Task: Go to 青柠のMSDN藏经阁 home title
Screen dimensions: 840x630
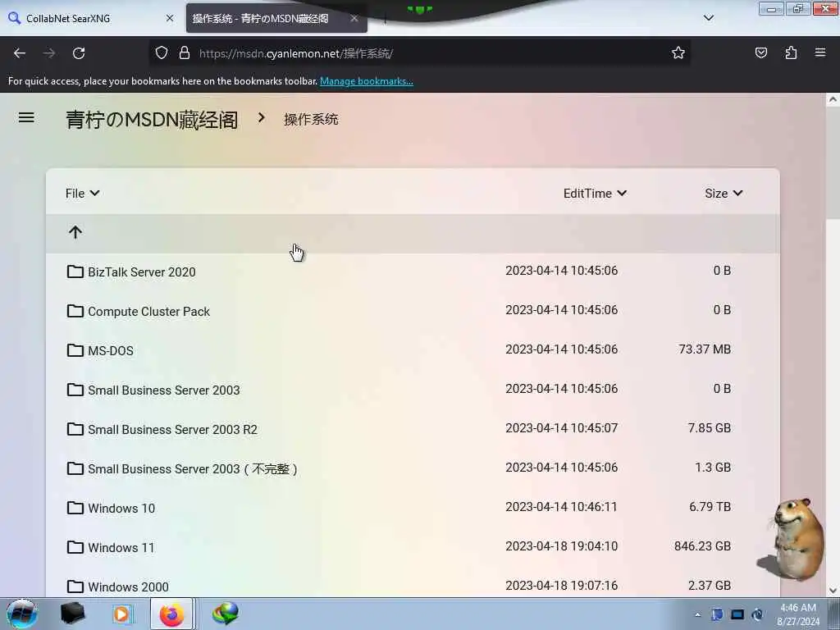Action: (152, 119)
